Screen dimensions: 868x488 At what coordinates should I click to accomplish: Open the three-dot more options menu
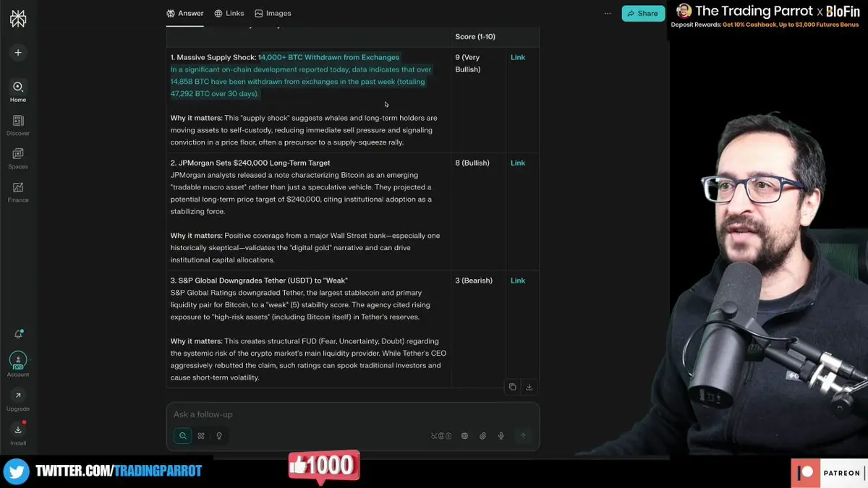[608, 13]
